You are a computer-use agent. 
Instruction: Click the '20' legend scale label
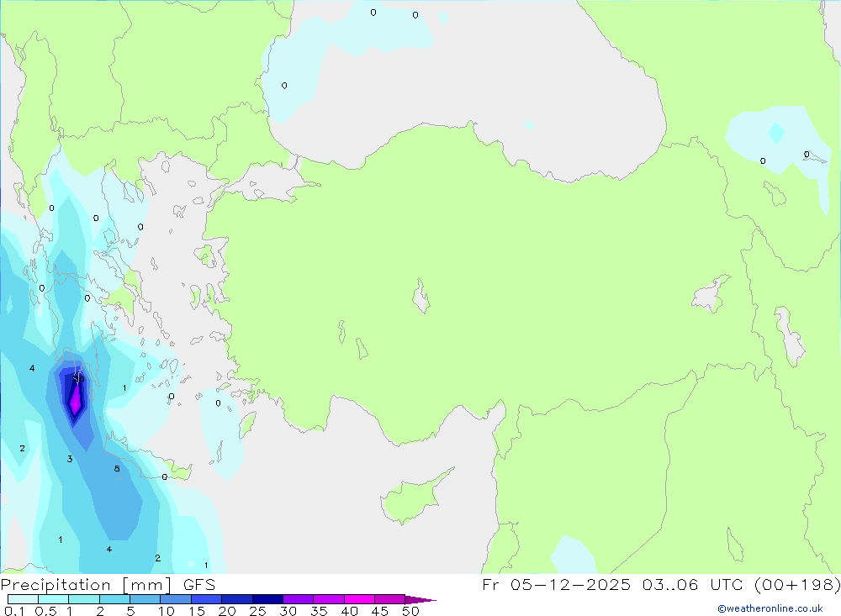tap(227, 611)
